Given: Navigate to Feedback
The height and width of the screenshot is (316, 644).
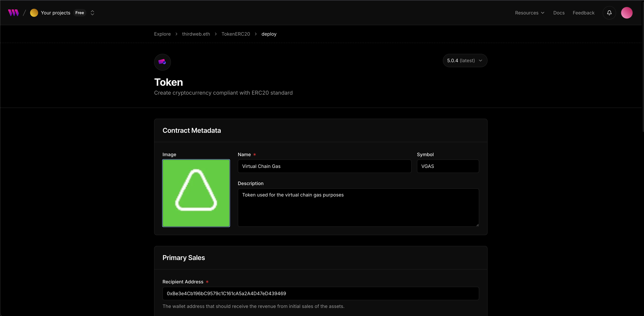Looking at the screenshot, I should (x=583, y=13).
